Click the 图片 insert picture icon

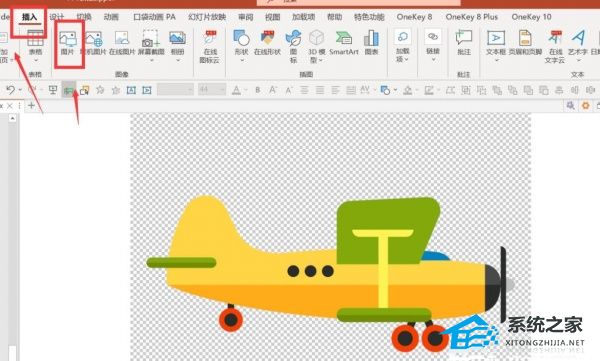(68, 43)
